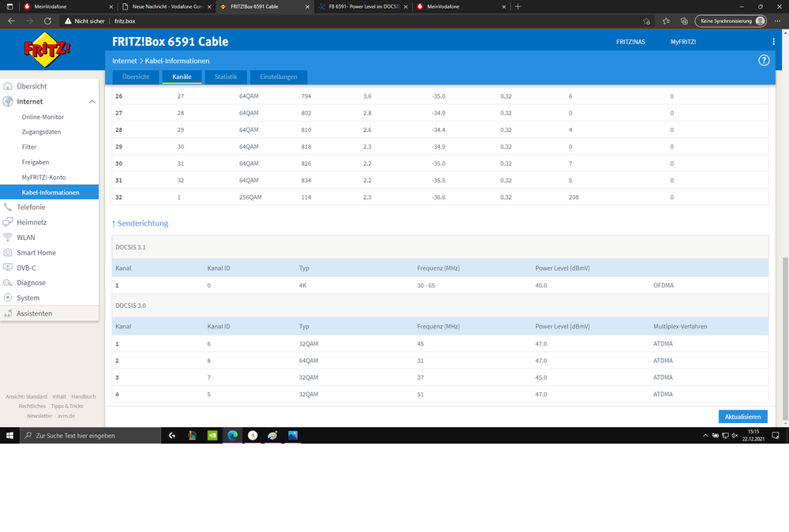
Task: Open Online-Monitor in the sidebar
Action: 43,117
